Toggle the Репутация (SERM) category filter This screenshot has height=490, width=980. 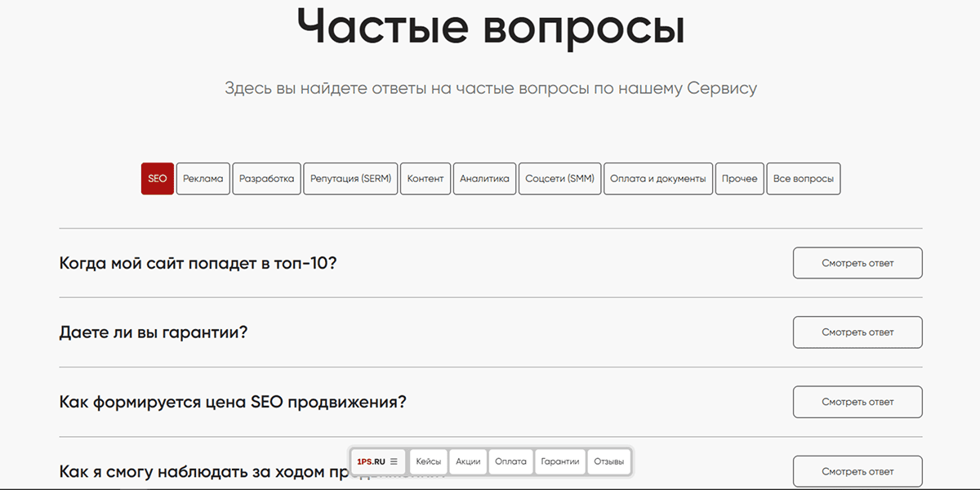pos(350,178)
